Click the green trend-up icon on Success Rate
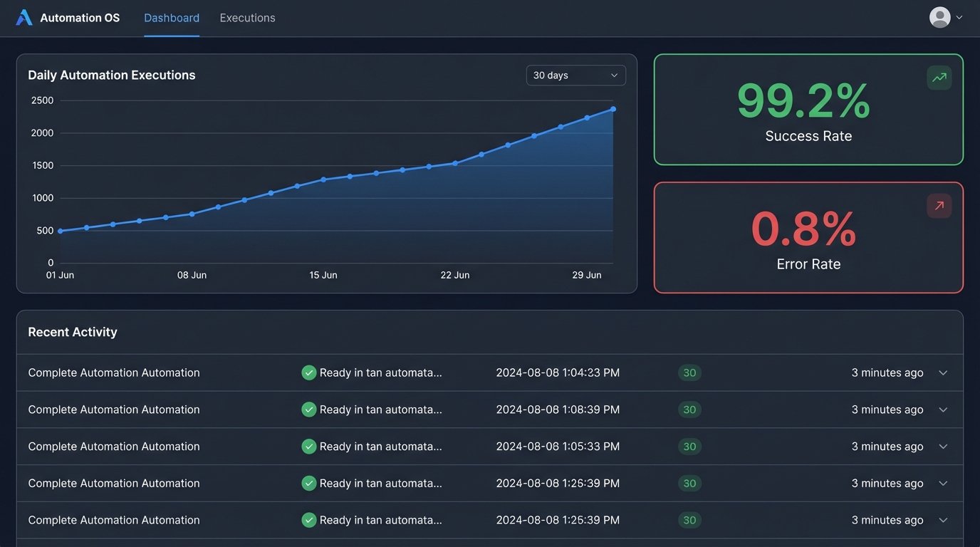This screenshot has width=980, height=547. point(939,78)
